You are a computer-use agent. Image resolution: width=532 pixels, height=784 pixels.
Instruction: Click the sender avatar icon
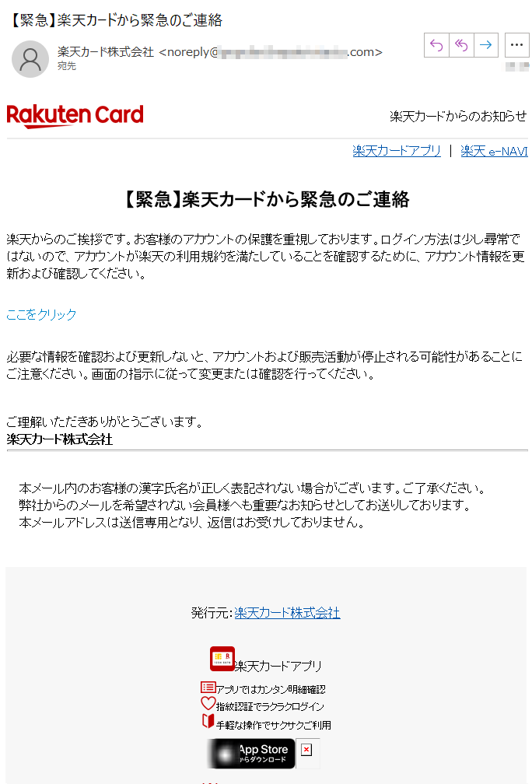coord(30,59)
